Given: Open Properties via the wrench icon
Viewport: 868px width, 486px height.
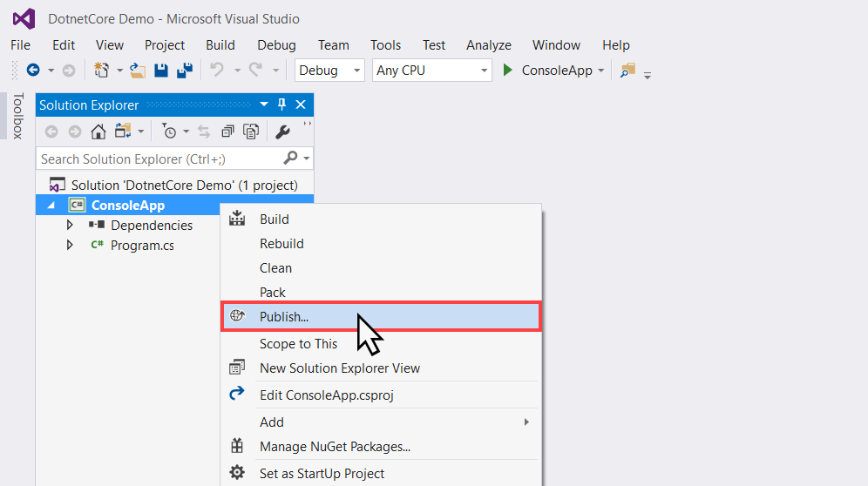Looking at the screenshot, I should pyautogui.click(x=282, y=132).
